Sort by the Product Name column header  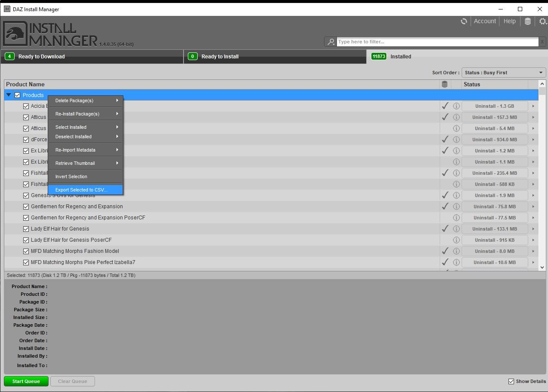coord(222,84)
